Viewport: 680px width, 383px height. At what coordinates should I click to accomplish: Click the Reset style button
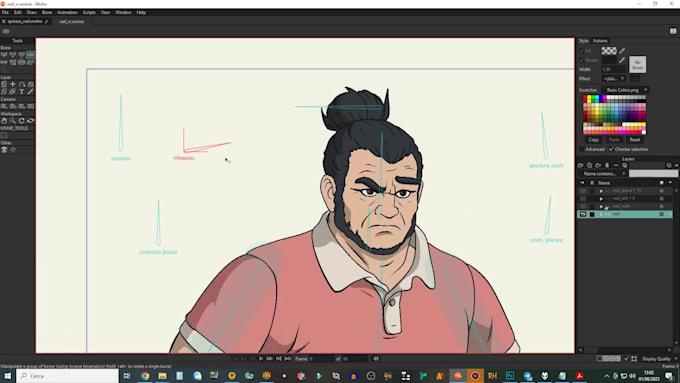[x=635, y=140]
